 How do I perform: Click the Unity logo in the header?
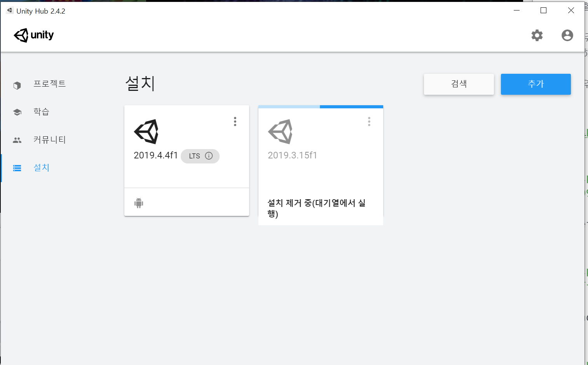34,35
